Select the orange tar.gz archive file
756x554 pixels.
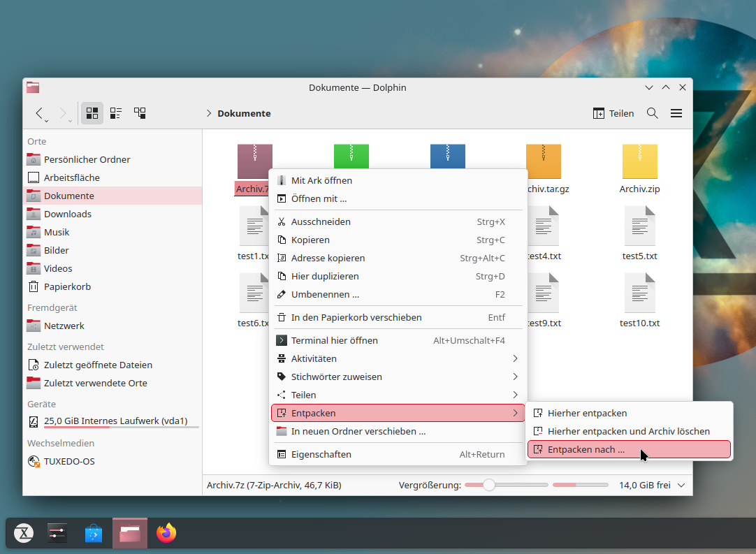[544, 161]
